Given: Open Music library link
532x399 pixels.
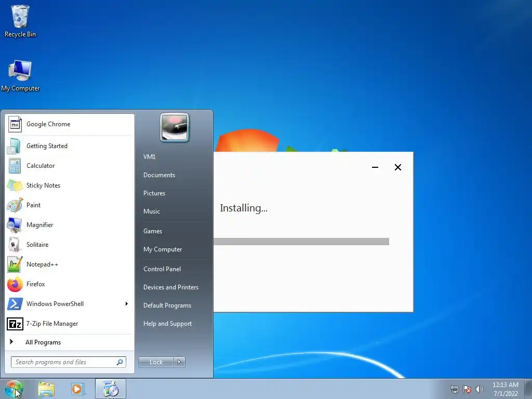Looking at the screenshot, I should tap(151, 211).
